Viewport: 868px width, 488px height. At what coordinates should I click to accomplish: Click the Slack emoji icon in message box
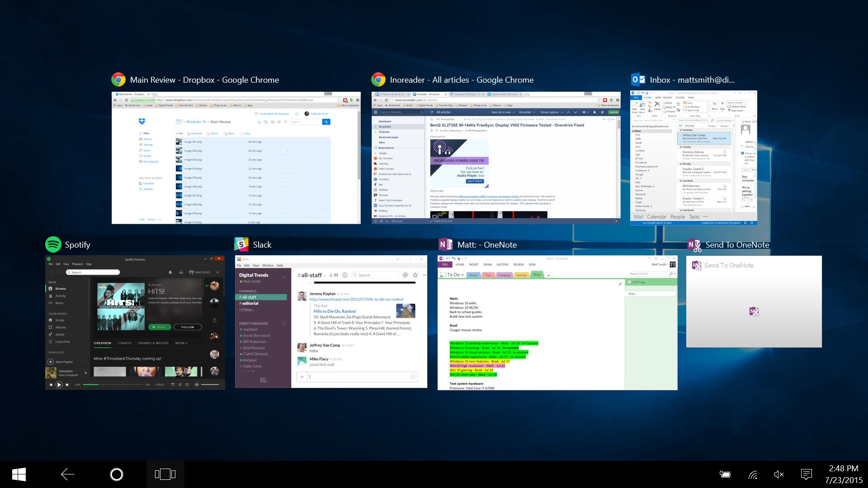point(413,377)
